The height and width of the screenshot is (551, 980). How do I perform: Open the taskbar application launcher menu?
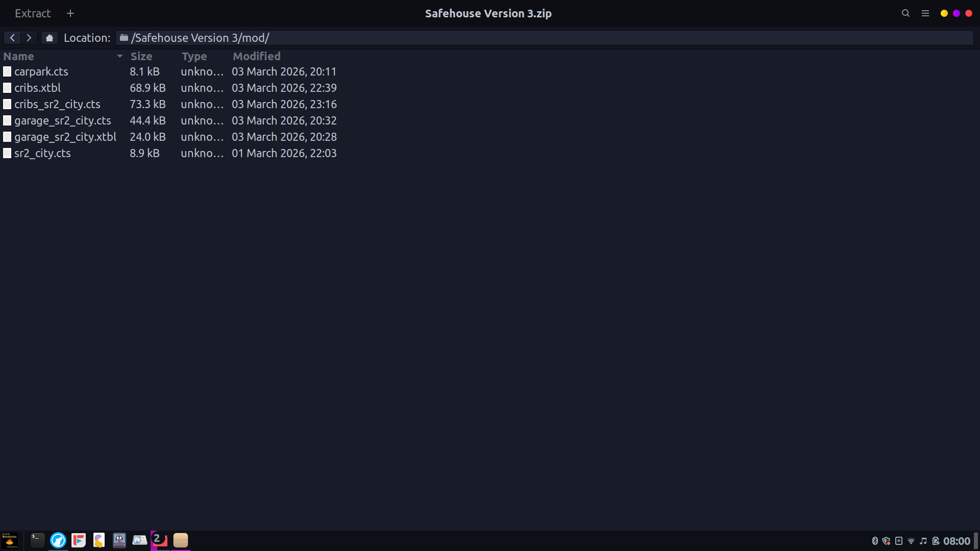10,540
